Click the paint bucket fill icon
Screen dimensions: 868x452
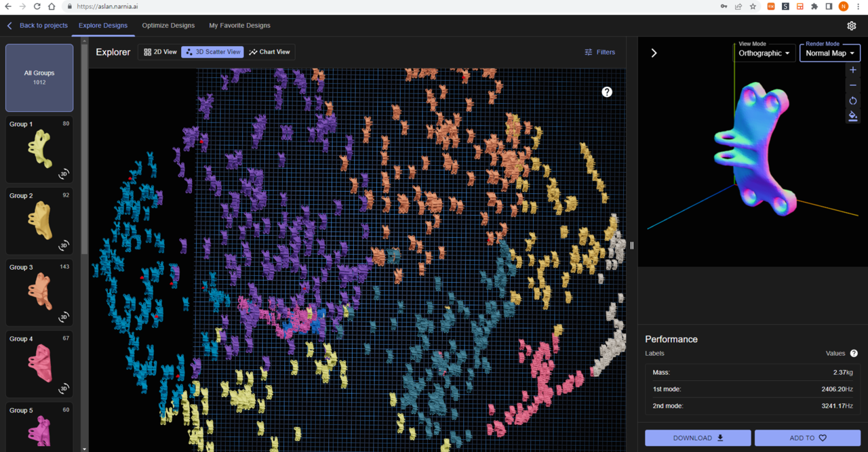[853, 116]
